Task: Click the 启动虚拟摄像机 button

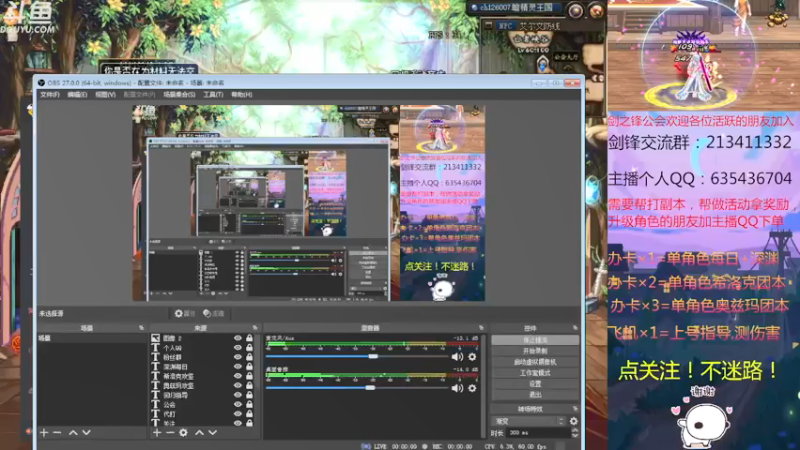Action: [x=535, y=362]
